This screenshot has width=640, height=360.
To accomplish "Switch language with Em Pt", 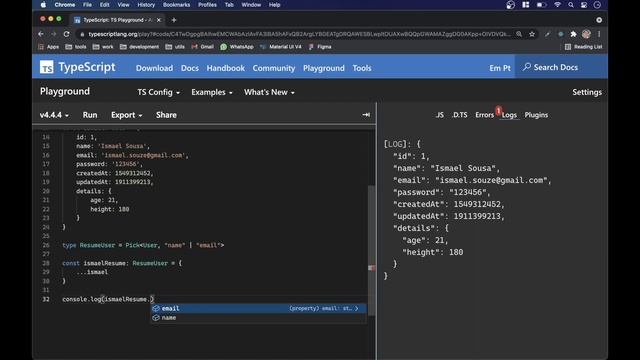I will click(x=500, y=68).
